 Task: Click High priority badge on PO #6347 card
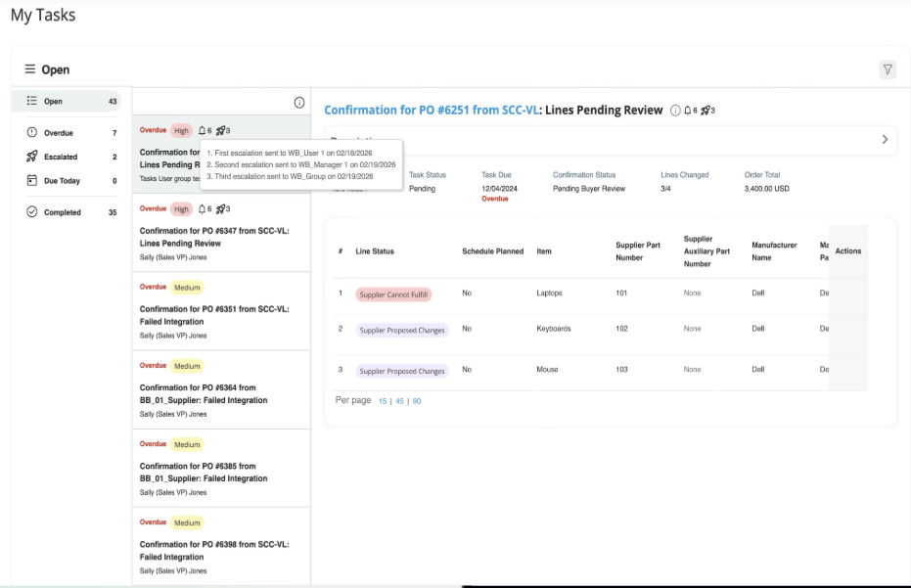click(181, 209)
